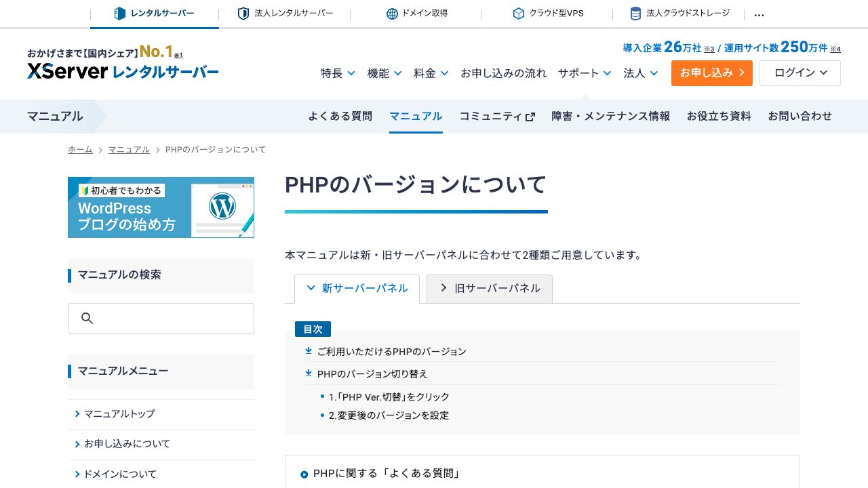This screenshot has height=488, width=868.
Task: Go to マニュアル breadcrumb
Action: tap(129, 150)
